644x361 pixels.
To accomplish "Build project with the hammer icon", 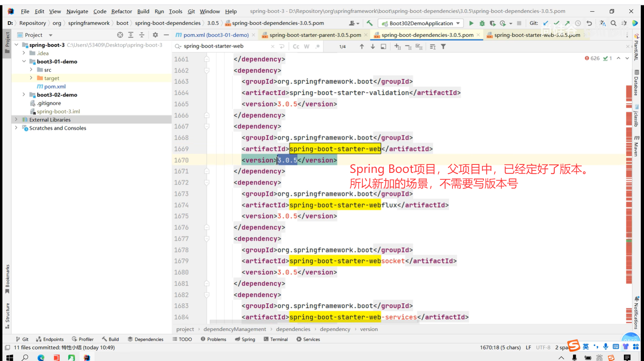I will tap(370, 23).
